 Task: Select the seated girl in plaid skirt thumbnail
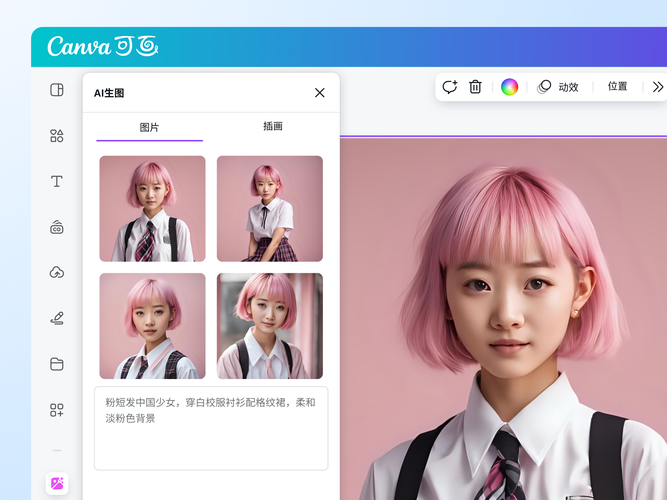[x=270, y=209]
